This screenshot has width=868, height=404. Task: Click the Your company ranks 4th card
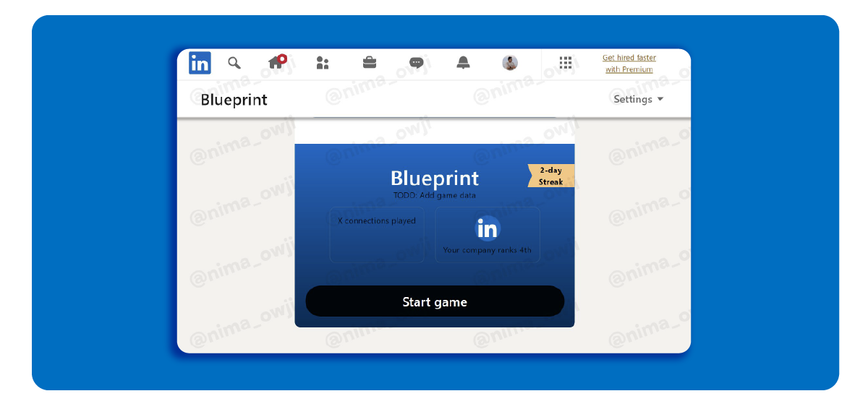pyautogui.click(x=488, y=235)
